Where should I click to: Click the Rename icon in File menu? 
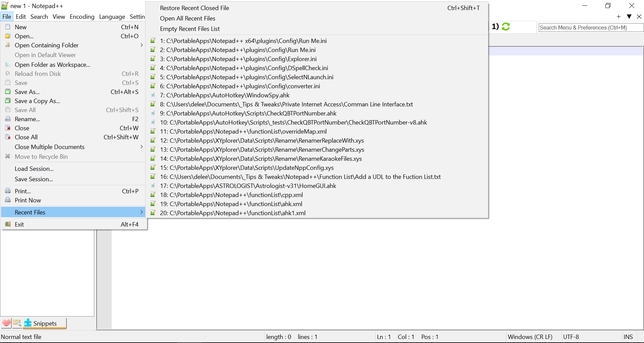8,119
